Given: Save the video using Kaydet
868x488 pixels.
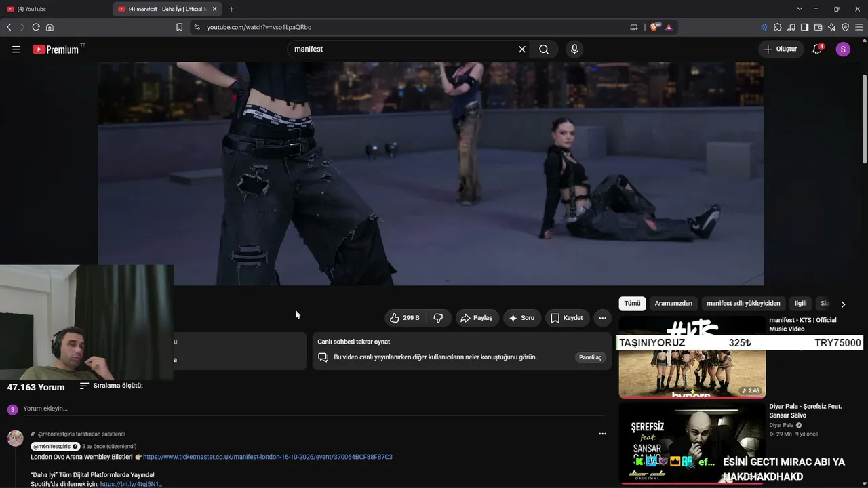Looking at the screenshot, I should click(567, 318).
